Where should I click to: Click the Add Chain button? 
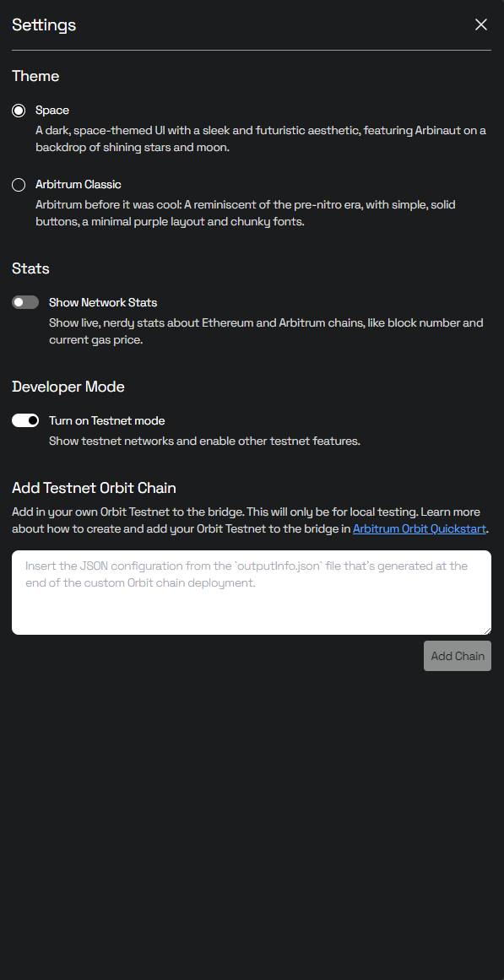458,656
